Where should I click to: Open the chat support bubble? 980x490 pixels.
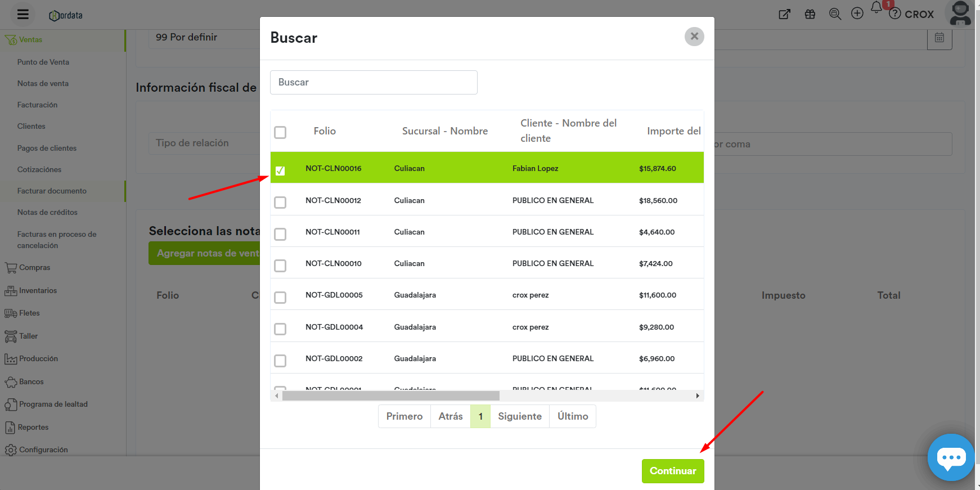(951, 457)
